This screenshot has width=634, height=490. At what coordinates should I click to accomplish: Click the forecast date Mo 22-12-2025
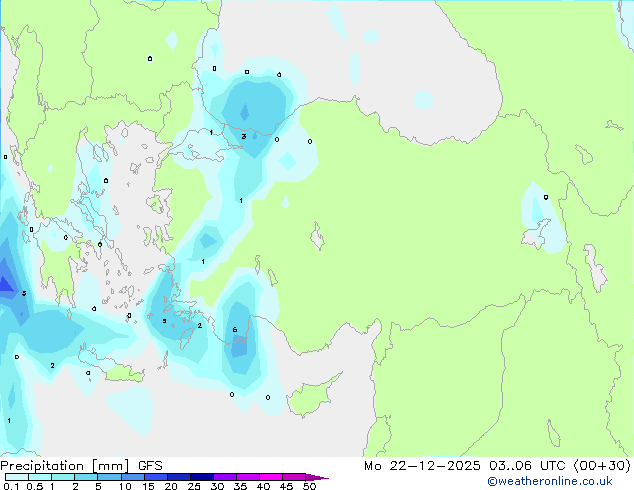pyautogui.click(x=422, y=466)
